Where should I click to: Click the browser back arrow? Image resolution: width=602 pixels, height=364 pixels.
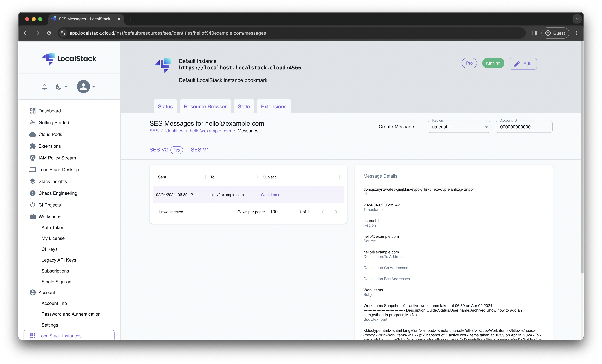tap(26, 33)
